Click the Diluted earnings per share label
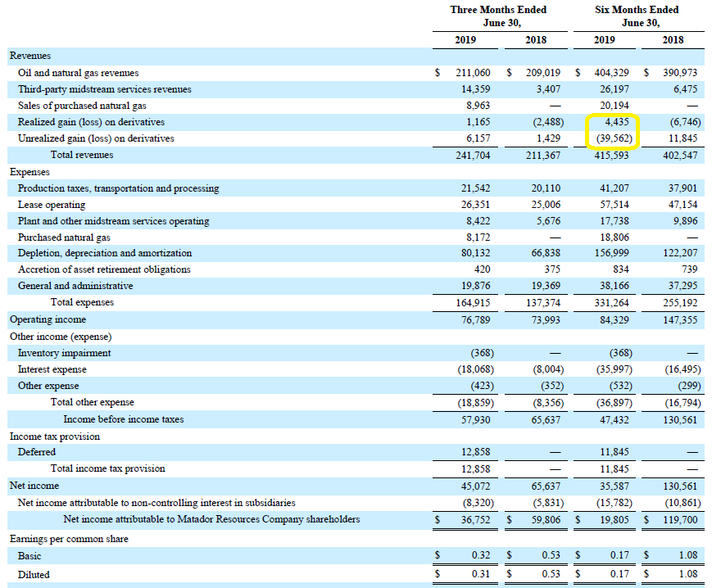The image size is (712, 588). pyautogui.click(x=34, y=574)
